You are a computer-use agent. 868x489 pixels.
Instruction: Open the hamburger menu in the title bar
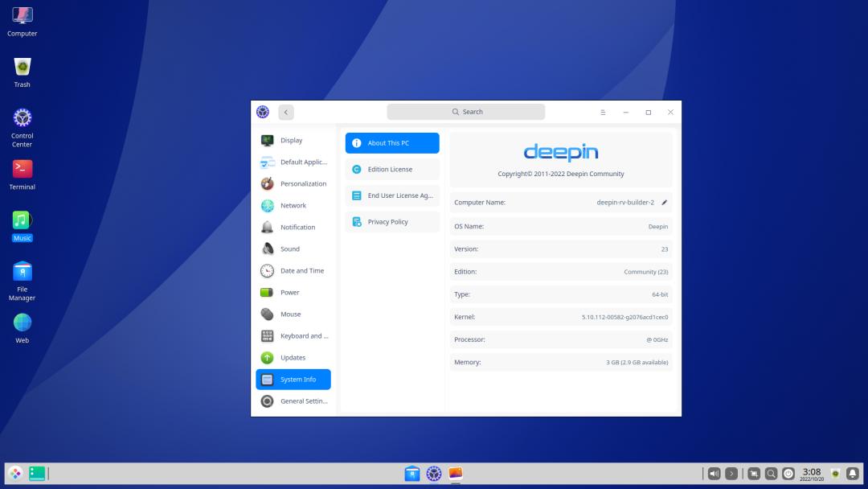[x=603, y=112]
